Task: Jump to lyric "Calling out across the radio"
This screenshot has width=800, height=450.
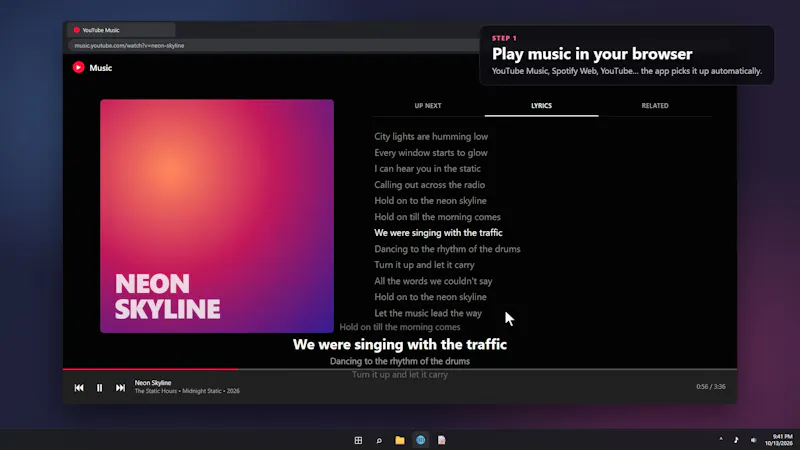Action: click(x=430, y=185)
